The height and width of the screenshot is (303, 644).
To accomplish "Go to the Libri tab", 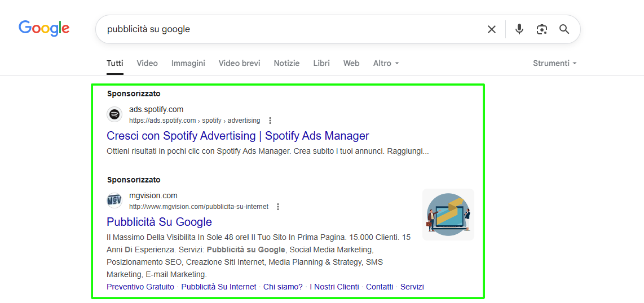I will coord(321,63).
